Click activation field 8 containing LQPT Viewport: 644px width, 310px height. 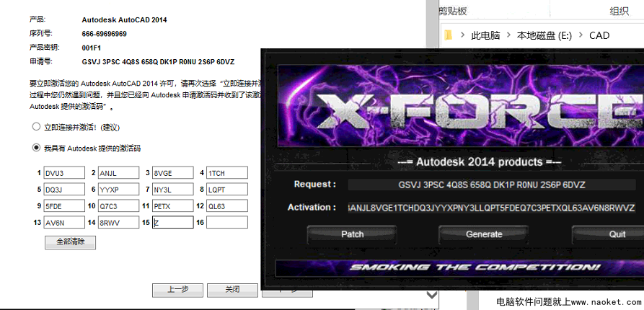[x=227, y=190]
